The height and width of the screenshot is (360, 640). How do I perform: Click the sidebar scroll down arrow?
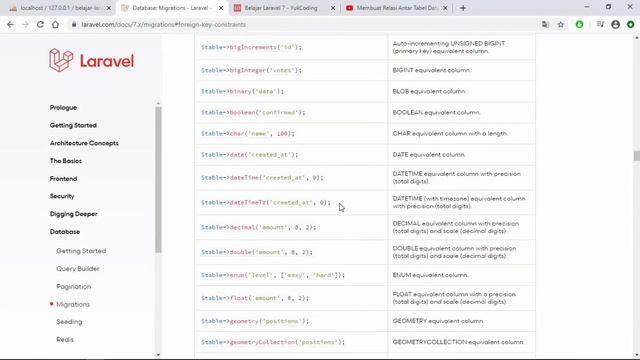click(x=158, y=355)
